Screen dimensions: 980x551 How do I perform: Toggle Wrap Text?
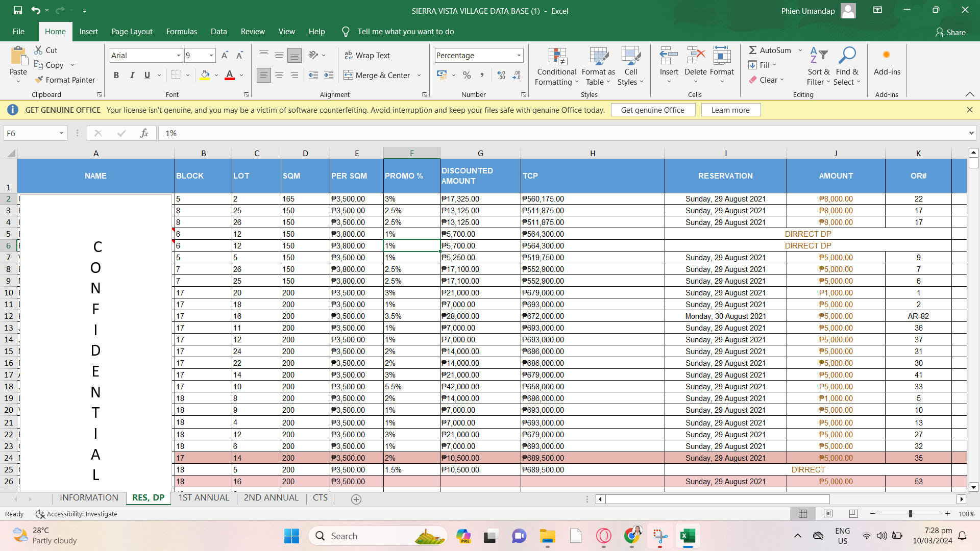367,55
